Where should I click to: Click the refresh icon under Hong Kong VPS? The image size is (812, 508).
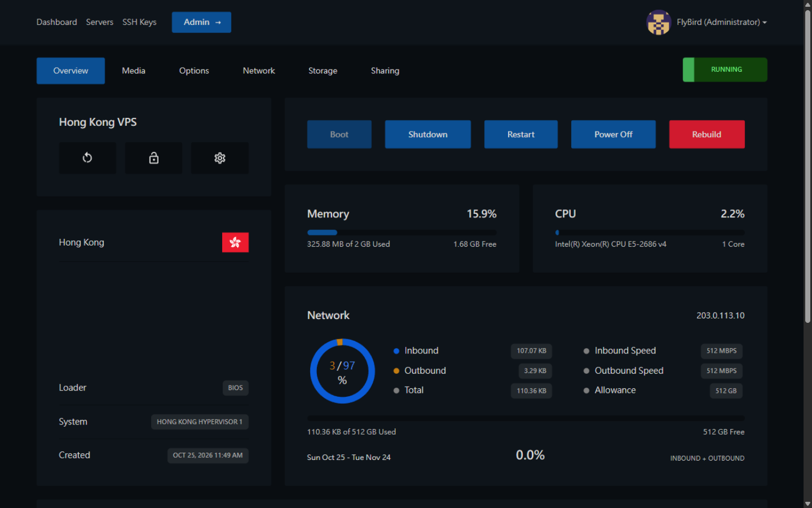coord(87,158)
